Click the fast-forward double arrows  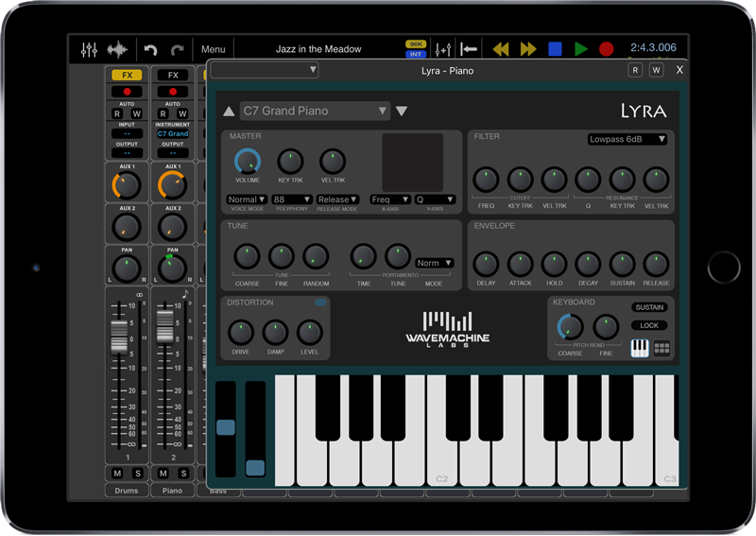[x=528, y=49]
